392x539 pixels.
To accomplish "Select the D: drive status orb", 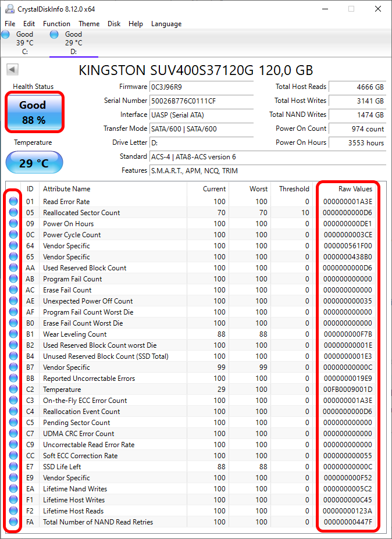I will point(54,34).
